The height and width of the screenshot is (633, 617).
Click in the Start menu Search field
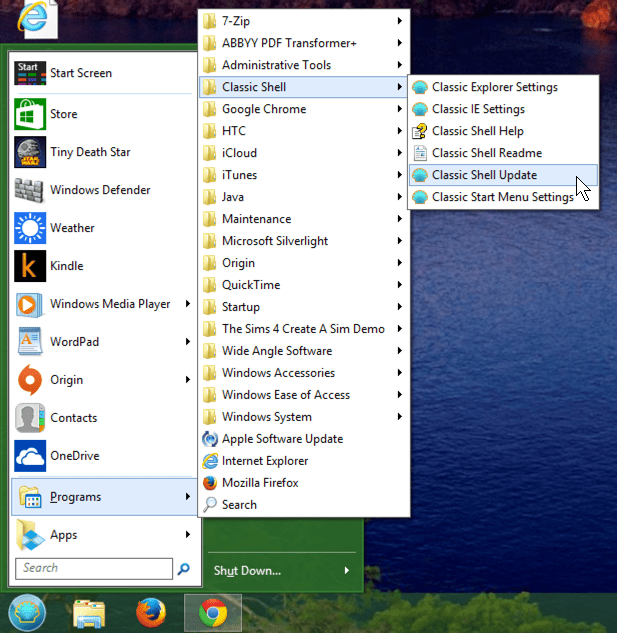(x=94, y=568)
